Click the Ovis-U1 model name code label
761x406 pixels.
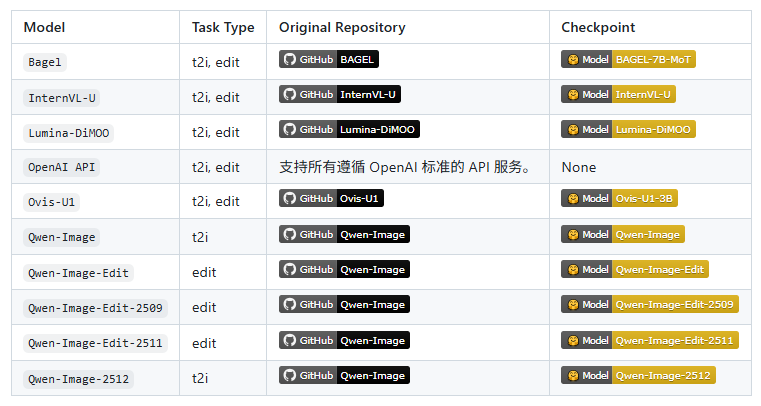tap(51, 202)
